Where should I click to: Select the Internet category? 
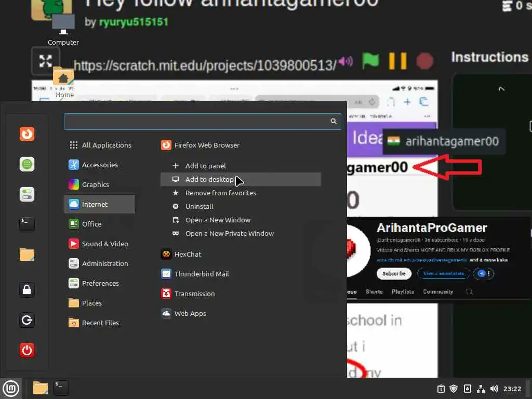(100, 204)
